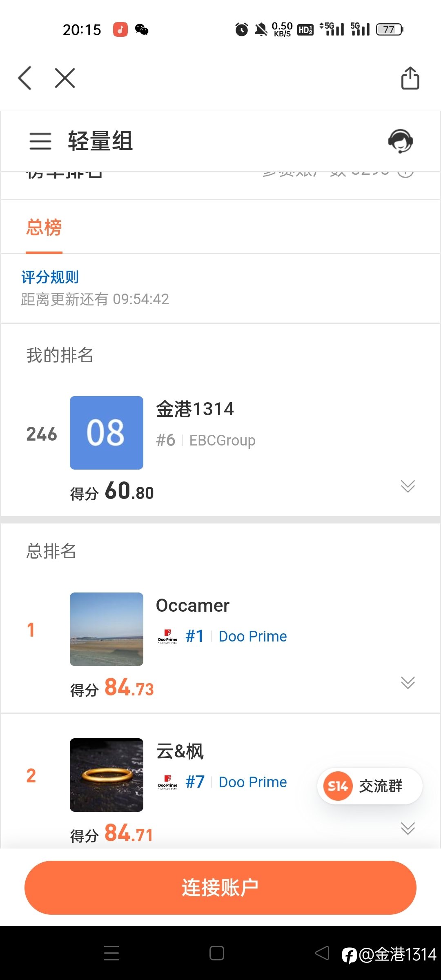Expand details for Occamer entry

tap(408, 682)
